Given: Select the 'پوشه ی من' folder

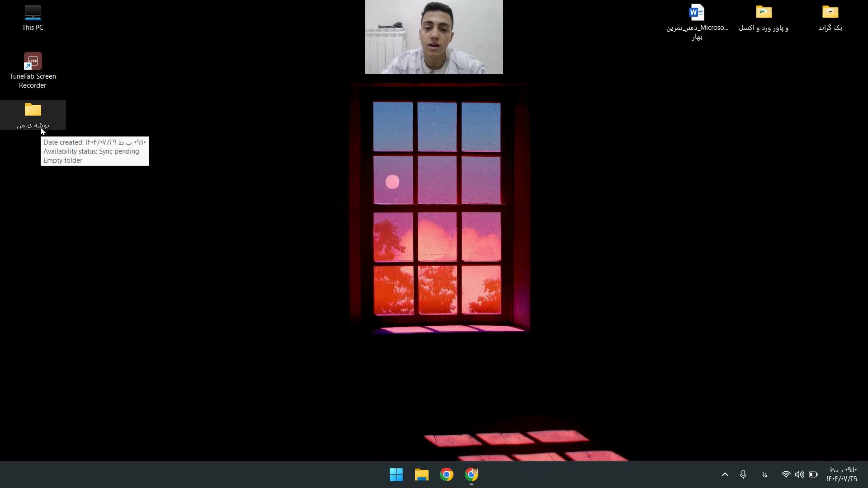Looking at the screenshot, I should 33,110.
